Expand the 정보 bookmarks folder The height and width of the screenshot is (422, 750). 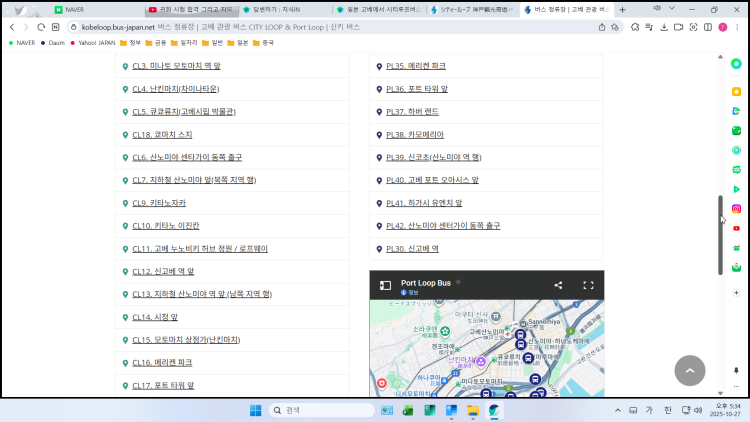click(x=130, y=43)
